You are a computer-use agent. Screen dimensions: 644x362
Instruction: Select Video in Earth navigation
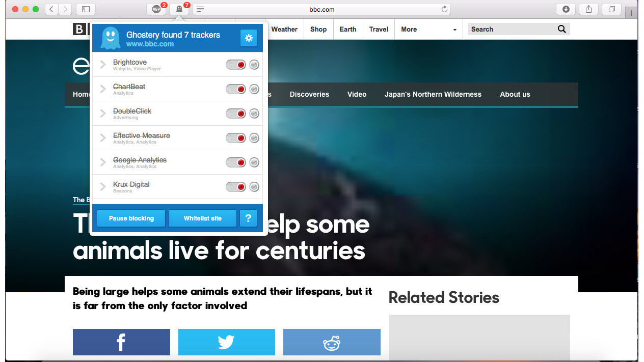(357, 94)
